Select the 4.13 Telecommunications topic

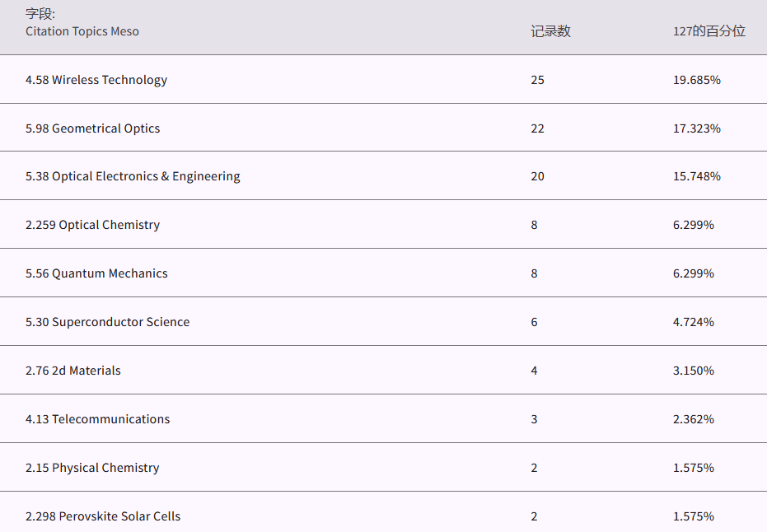pos(97,419)
